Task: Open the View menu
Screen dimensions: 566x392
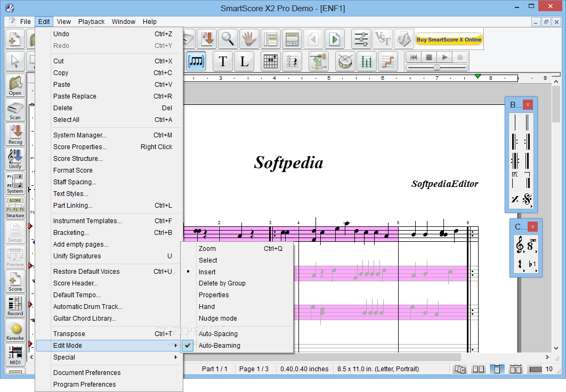Action: click(x=63, y=22)
